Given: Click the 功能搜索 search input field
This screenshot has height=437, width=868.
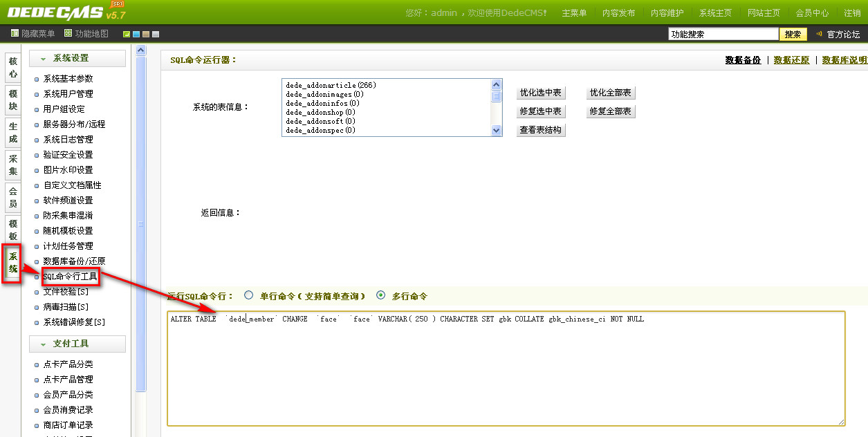Looking at the screenshot, I should [x=723, y=34].
